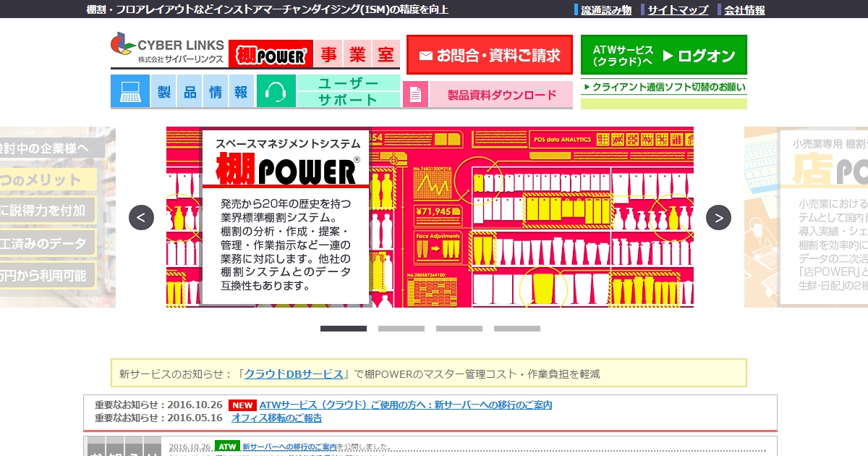Click the faded 店POWER slide preview
868x456 pixels.
click(806, 217)
